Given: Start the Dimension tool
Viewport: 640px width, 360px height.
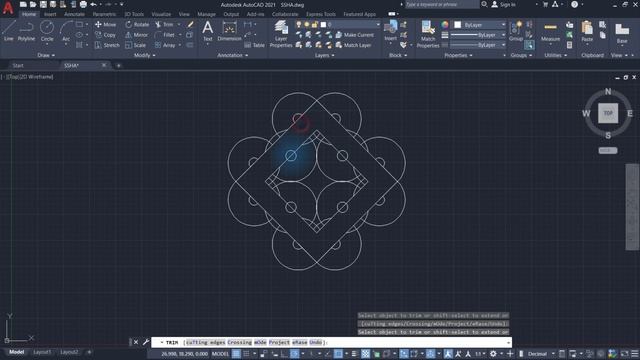Looking at the screenshot, I should (x=229, y=31).
